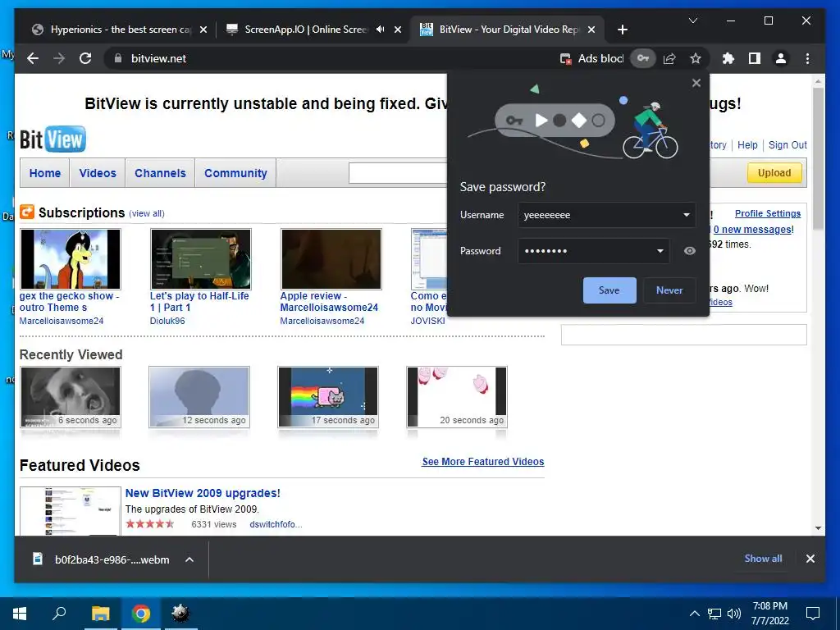
Task: Click the password key icon in address bar
Action: click(x=643, y=58)
